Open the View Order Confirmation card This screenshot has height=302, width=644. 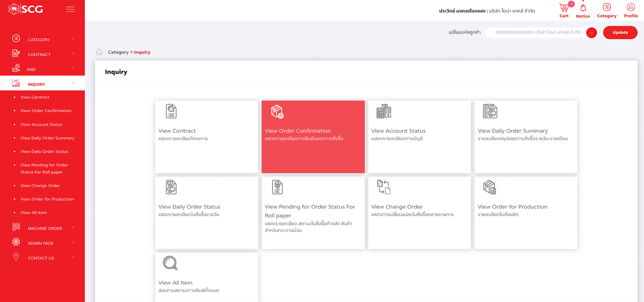313,137
